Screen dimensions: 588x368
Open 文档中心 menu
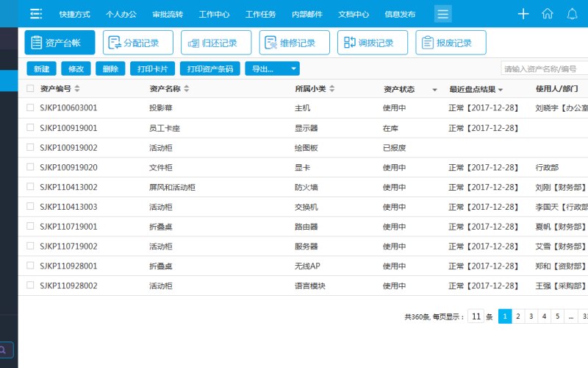pos(354,14)
